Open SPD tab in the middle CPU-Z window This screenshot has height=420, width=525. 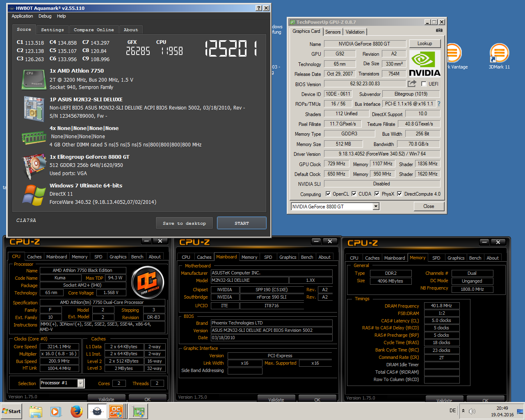coord(268,257)
